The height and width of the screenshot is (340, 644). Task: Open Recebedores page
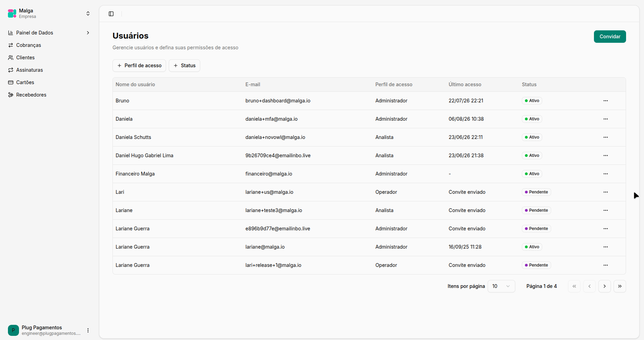coord(49,95)
